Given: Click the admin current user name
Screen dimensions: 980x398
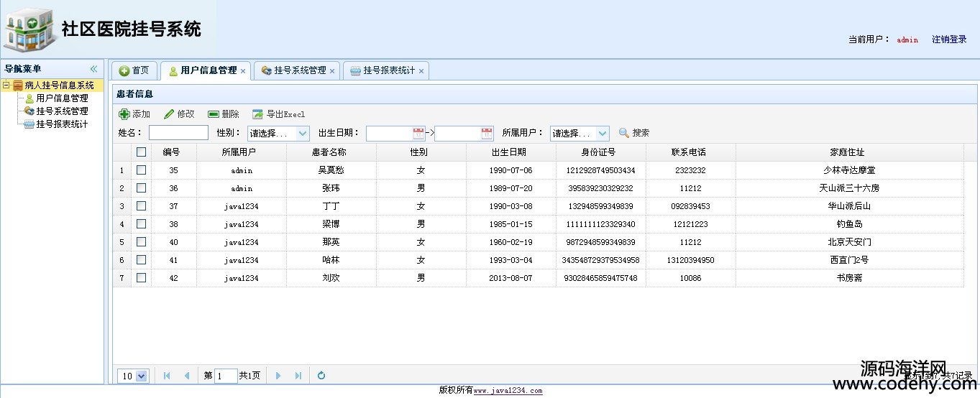Looking at the screenshot, I should 907,40.
